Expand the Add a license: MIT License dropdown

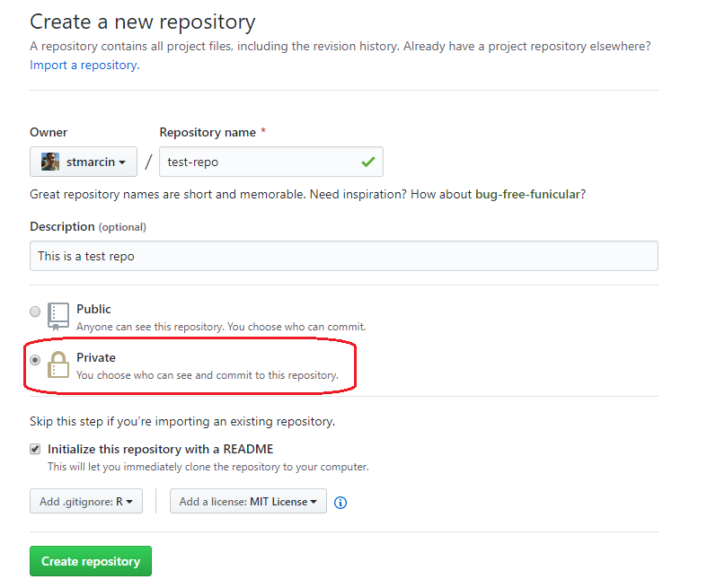(248, 501)
